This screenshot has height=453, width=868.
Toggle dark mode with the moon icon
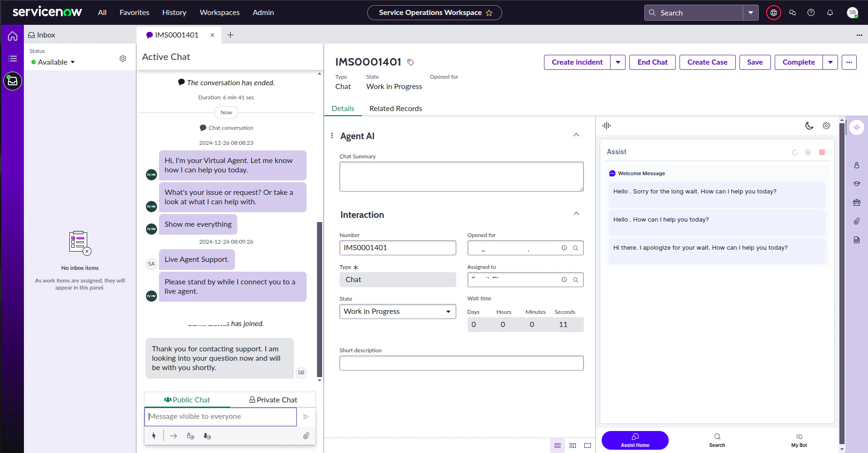pyautogui.click(x=808, y=126)
